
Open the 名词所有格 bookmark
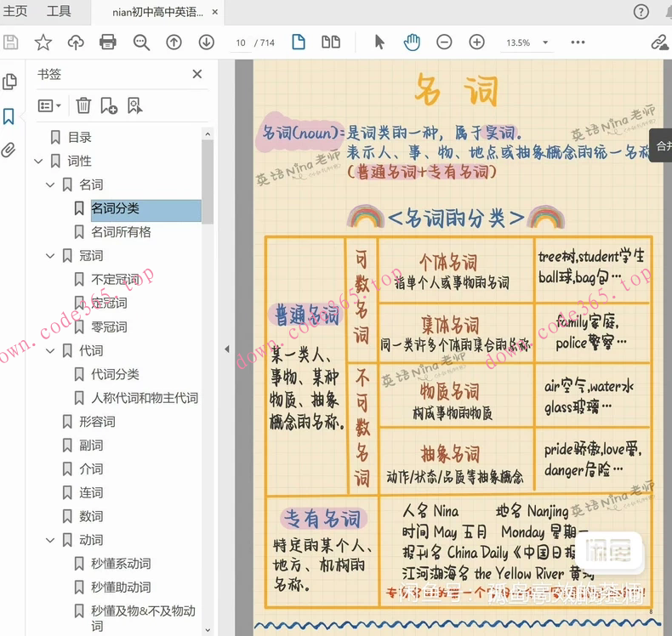pos(122,232)
